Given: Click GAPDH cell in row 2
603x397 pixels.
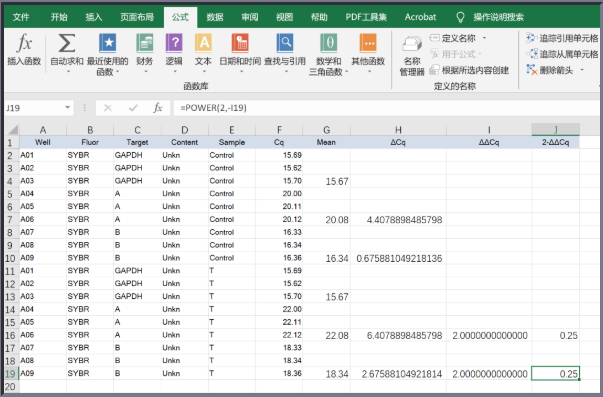Looking at the screenshot, I should click(137, 155).
